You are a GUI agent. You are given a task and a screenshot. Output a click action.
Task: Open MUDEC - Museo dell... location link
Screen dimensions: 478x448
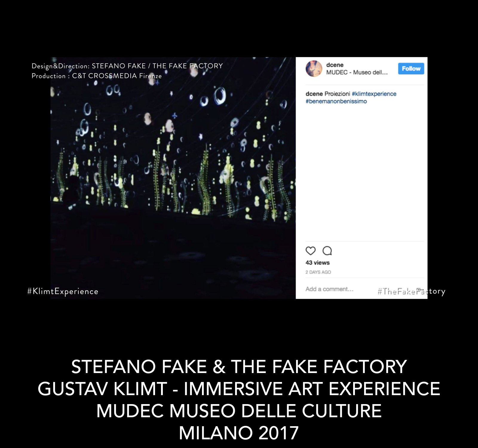(x=357, y=72)
